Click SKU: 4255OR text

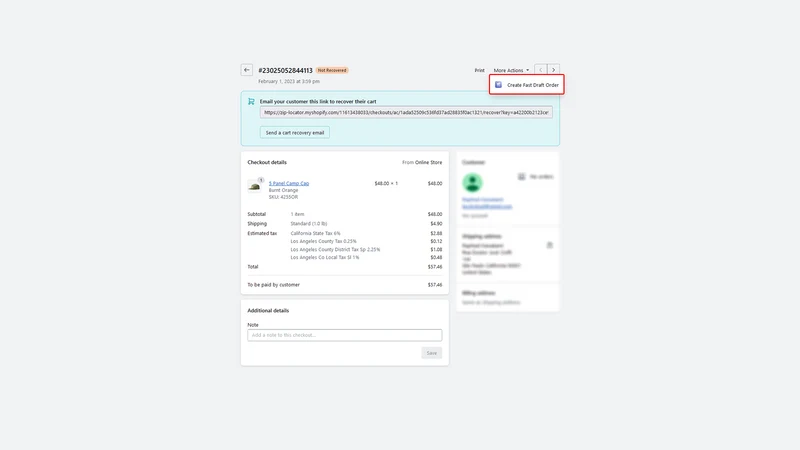pos(283,197)
